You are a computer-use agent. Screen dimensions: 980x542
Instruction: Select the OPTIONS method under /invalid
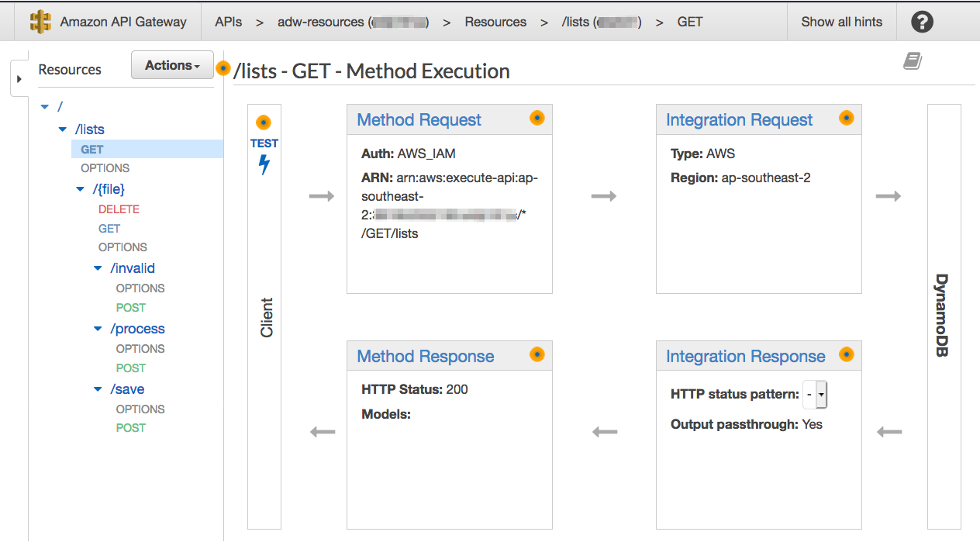140,288
